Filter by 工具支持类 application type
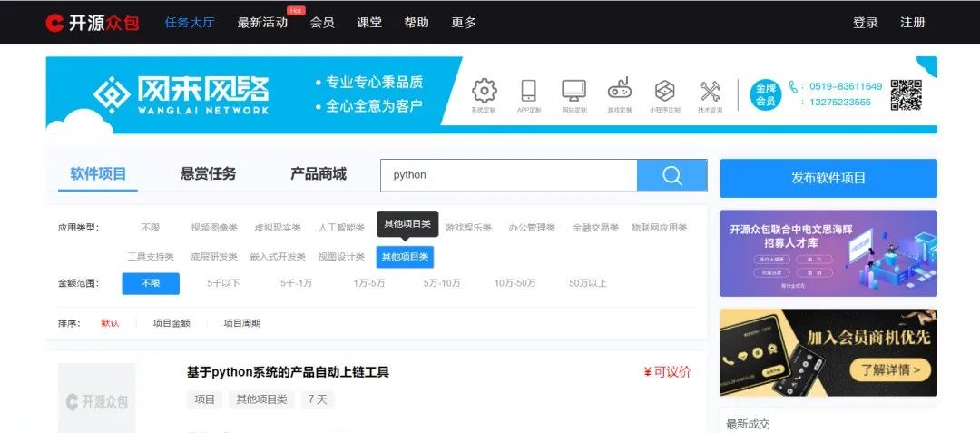Image resolution: width=980 pixels, height=433 pixels. click(151, 257)
